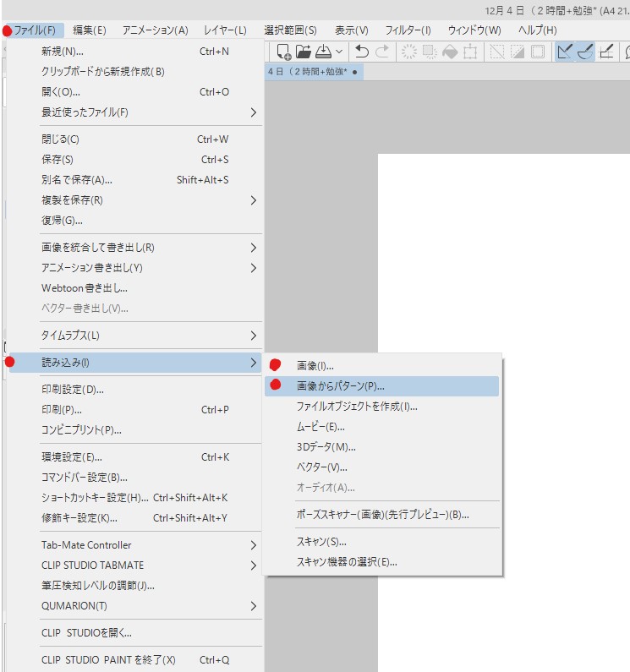Expand 最近使ったファイル(F) submenu
Screen dimensions: 630x672
pyautogui.click(x=135, y=112)
